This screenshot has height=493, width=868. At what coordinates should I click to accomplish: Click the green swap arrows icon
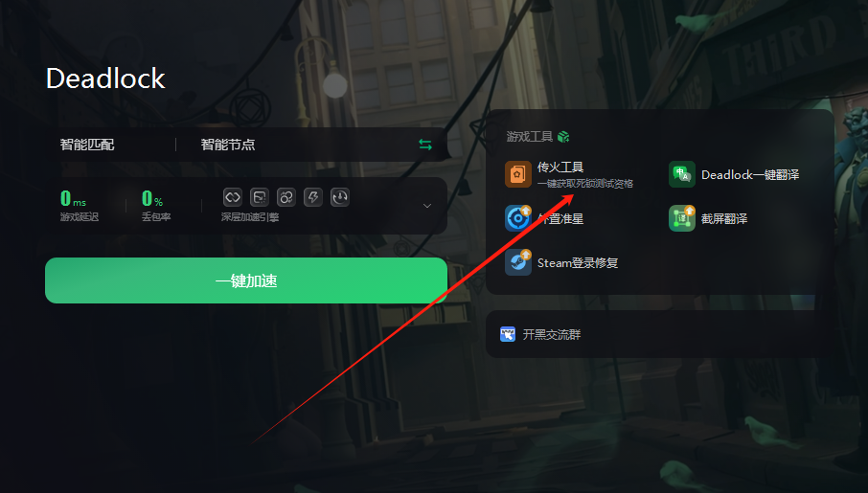point(425,145)
